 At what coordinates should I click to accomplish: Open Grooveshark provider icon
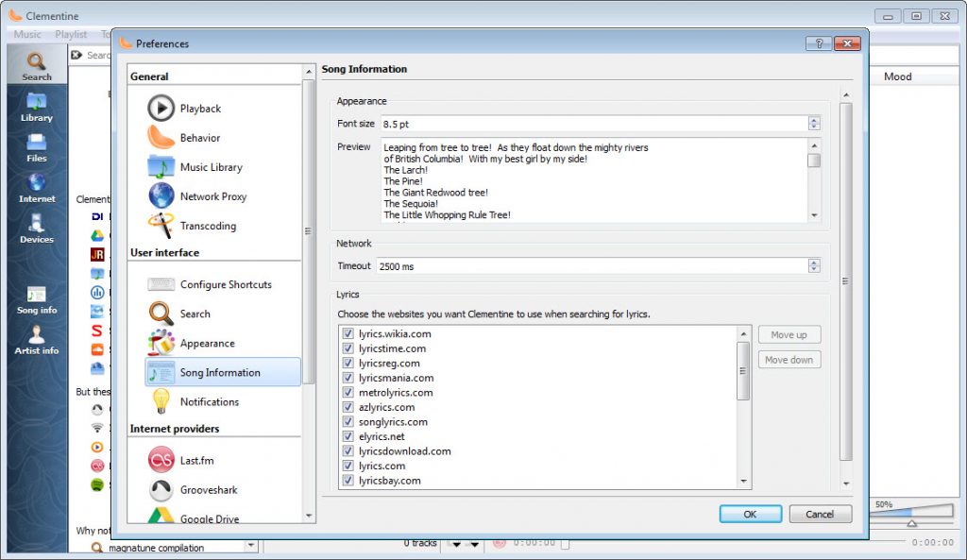(x=161, y=490)
